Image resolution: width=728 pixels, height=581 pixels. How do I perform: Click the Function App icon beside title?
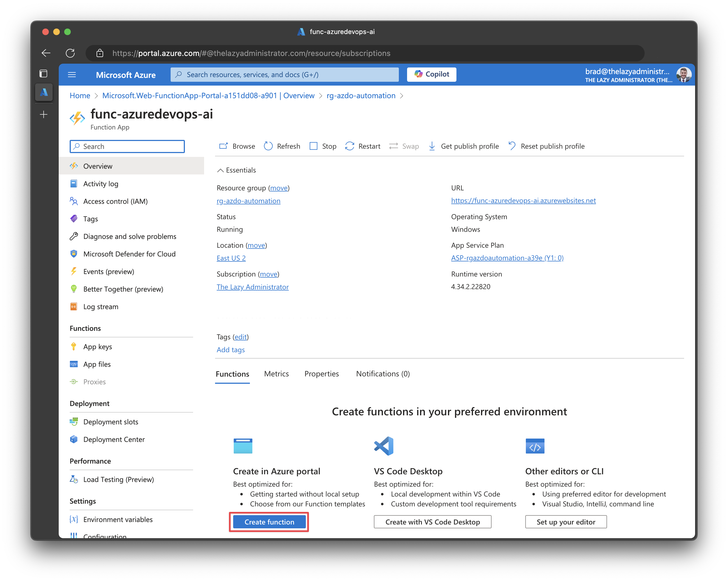pyautogui.click(x=77, y=119)
